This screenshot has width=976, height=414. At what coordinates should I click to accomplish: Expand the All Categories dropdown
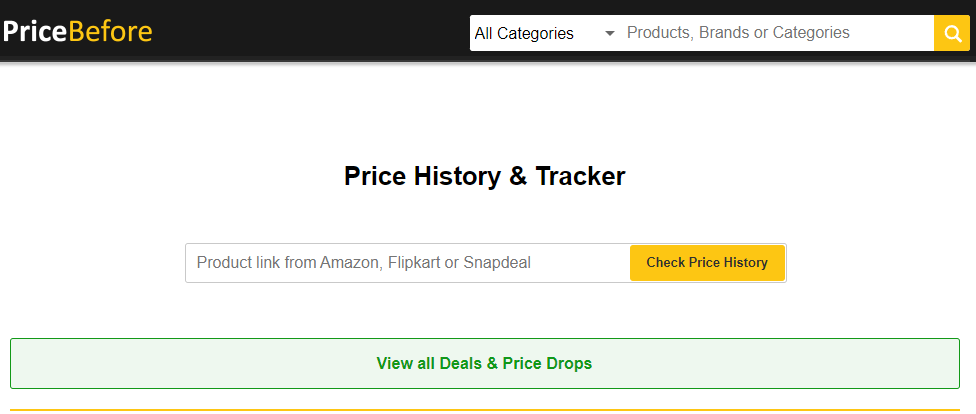545,33
